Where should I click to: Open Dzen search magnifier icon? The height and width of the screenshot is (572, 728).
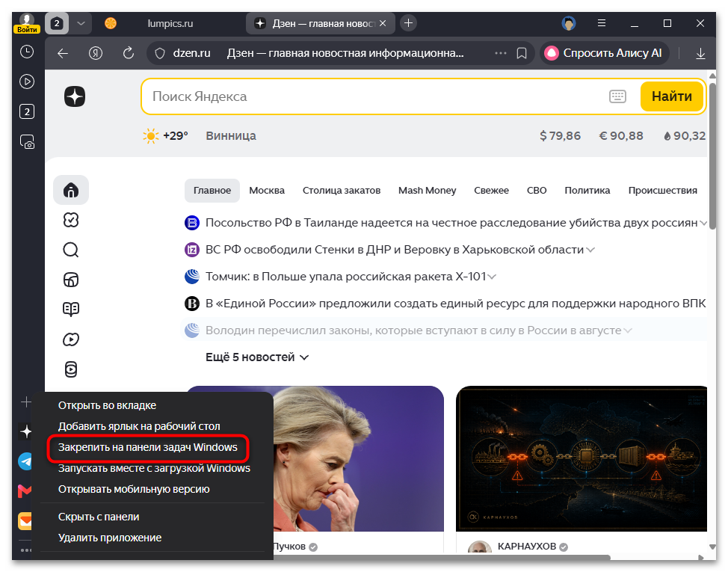pyautogui.click(x=71, y=250)
